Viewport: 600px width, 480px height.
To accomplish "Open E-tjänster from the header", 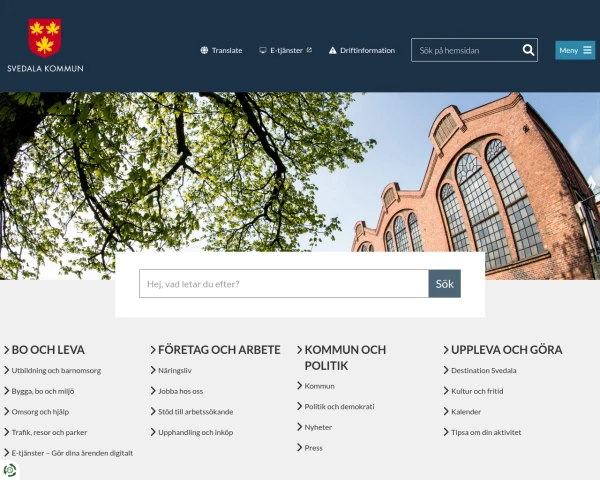I will [x=285, y=50].
